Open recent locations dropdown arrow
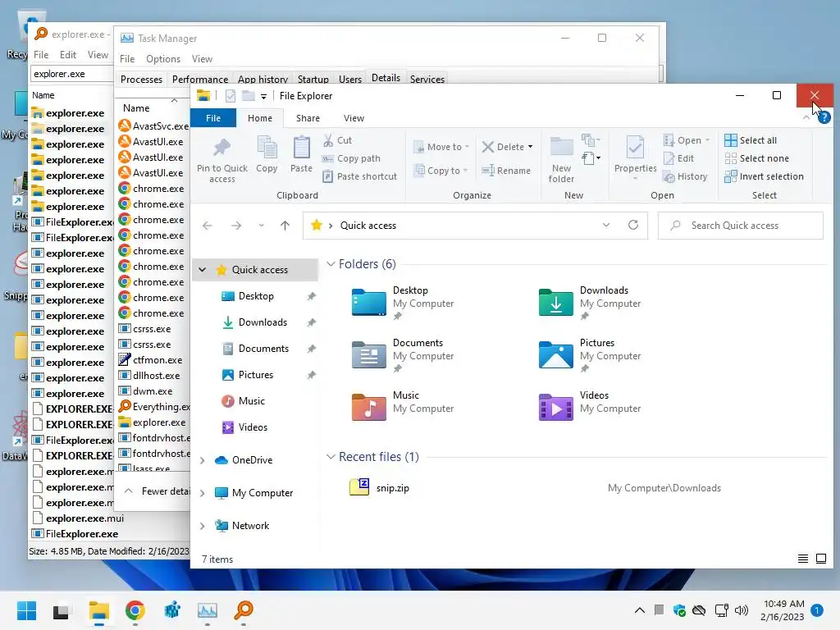 [261, 226]
